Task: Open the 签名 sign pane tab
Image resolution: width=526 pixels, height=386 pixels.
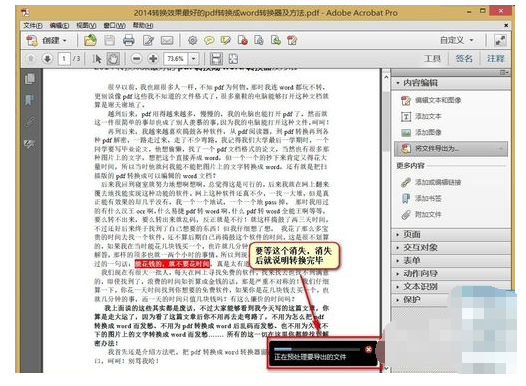Action: pyautogui.click(x=464, y=59)
